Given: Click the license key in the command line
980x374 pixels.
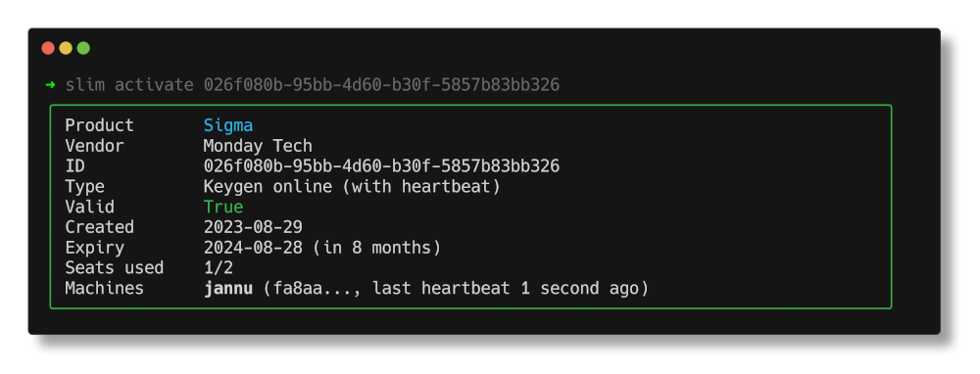Looking at the screenshot, I should [x=381, y=85].
